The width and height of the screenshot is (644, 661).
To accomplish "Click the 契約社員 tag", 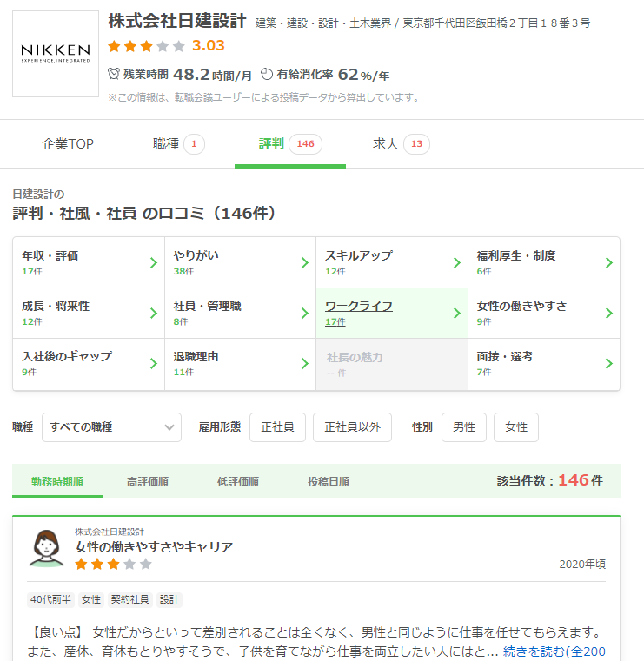I will 129,599.
